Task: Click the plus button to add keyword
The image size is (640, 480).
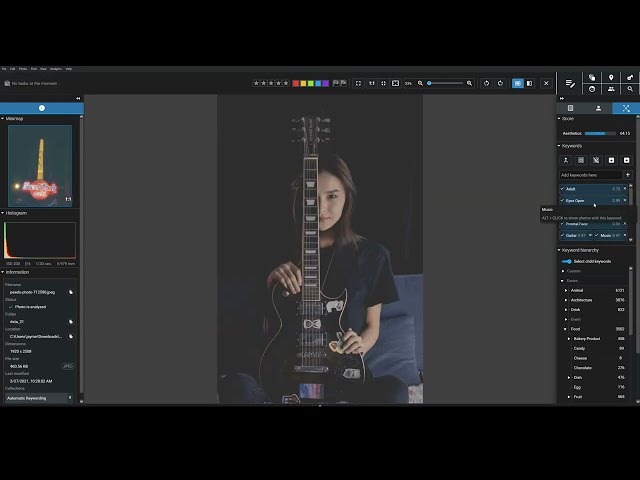Action: 628,175
